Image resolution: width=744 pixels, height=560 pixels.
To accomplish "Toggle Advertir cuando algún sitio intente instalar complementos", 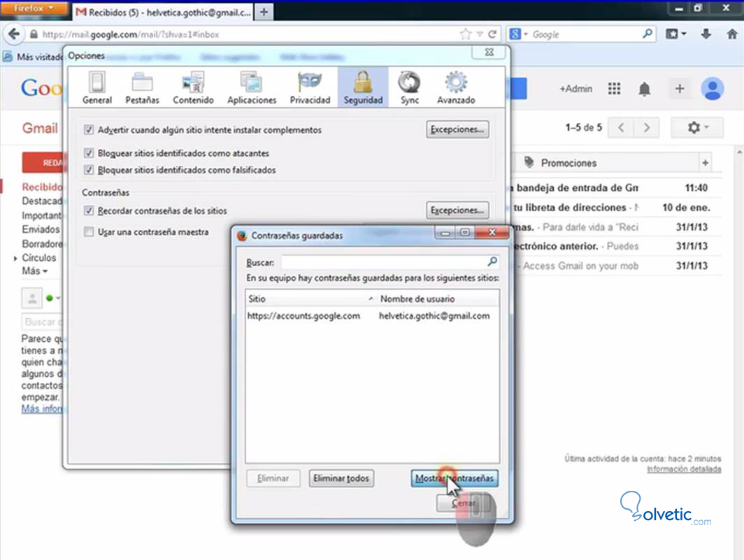I will [x=89, y=129].
